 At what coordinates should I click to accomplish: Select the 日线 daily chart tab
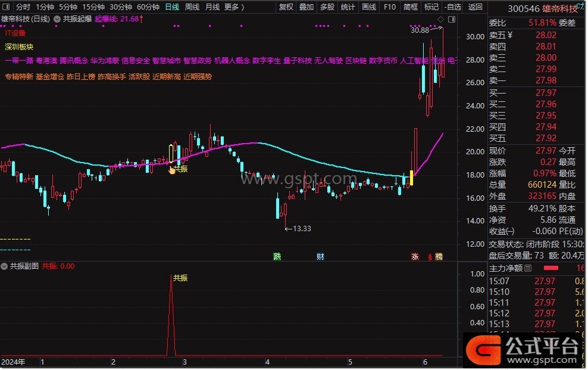coord(172,7)
